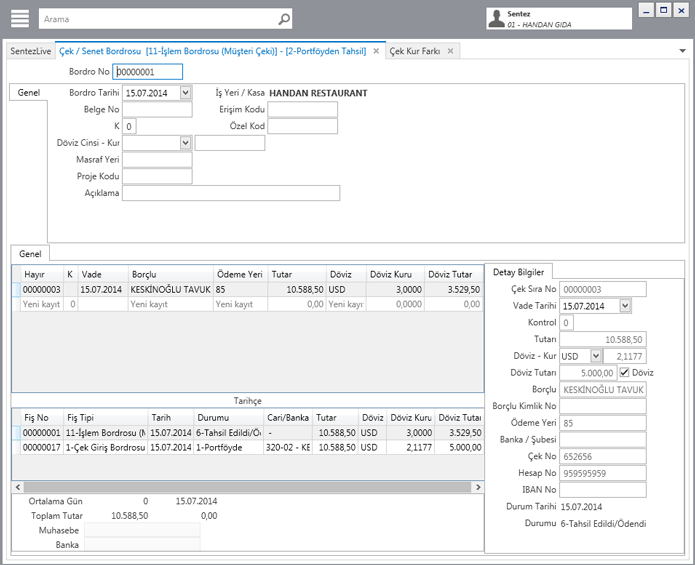The width and height of the screenshot is (695, 565).
Task: Click the Tarihçe scrollbar right arrow
Action: click(x=478, y=487)
